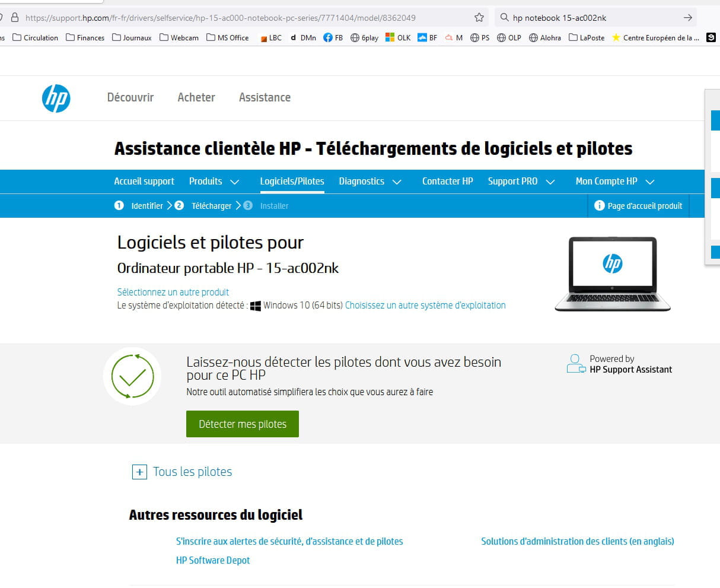Open the OLP bookmark
Viewport: 720px width, 588px height.
509,37
